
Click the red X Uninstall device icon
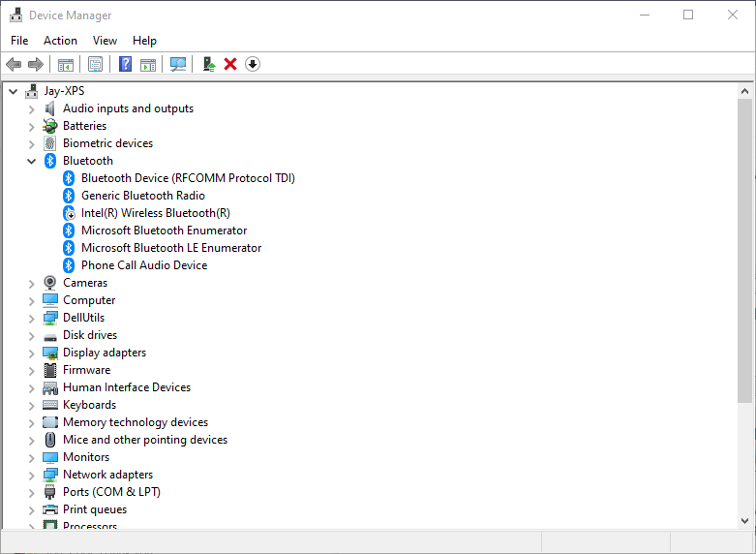pos(230,64)
